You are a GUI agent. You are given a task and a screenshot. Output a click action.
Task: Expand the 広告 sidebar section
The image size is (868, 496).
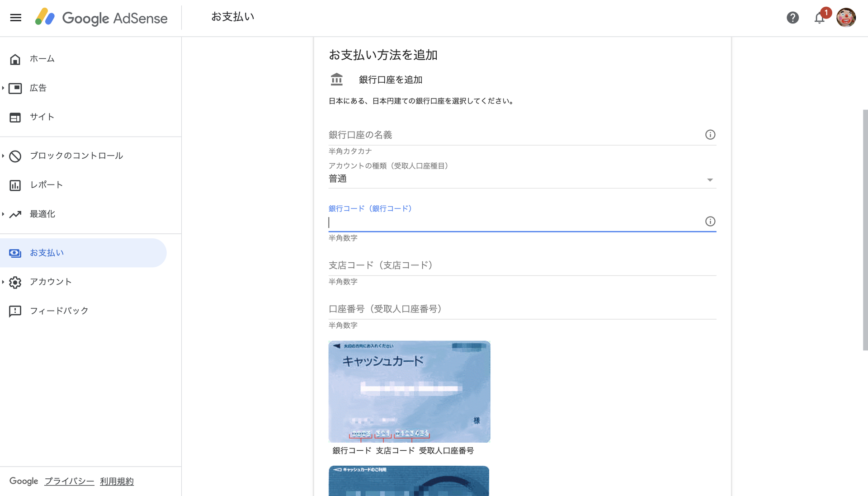click(x=3, y=88)
